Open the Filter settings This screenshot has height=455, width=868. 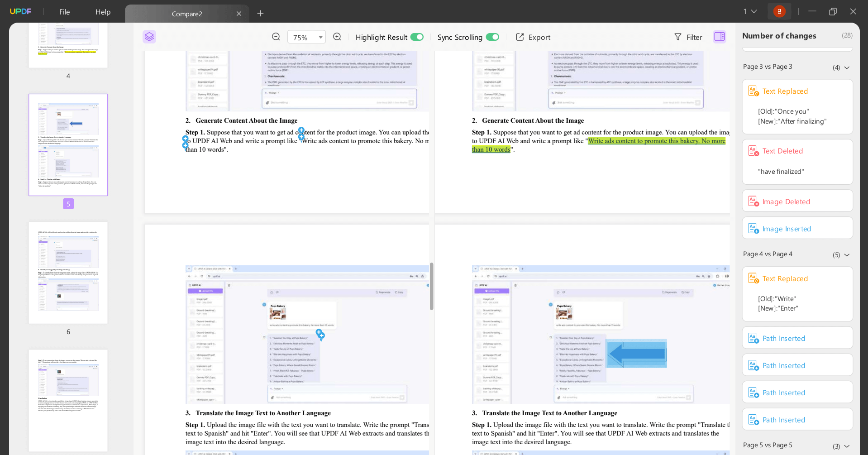(688, 37)
